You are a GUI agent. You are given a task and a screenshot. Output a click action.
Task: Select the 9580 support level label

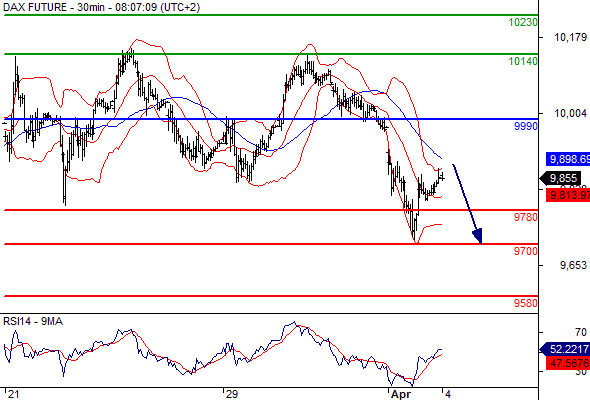pos(526,303)
